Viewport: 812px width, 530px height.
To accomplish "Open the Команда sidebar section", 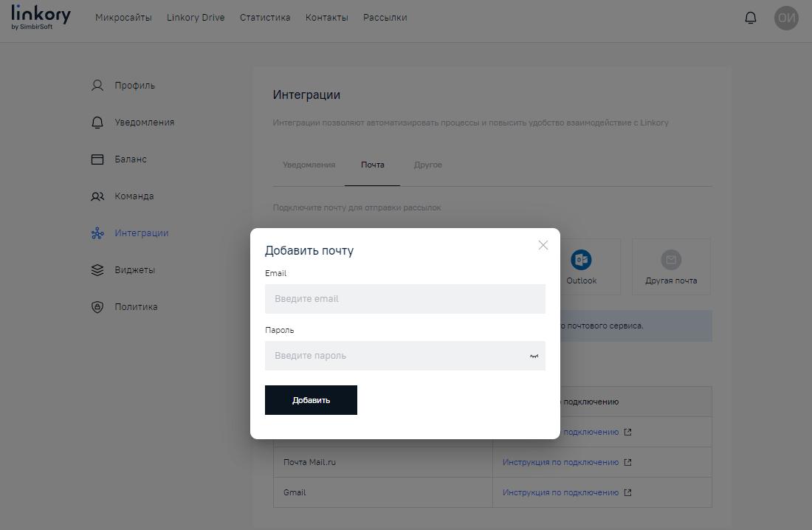I will [x=134, y=196].
